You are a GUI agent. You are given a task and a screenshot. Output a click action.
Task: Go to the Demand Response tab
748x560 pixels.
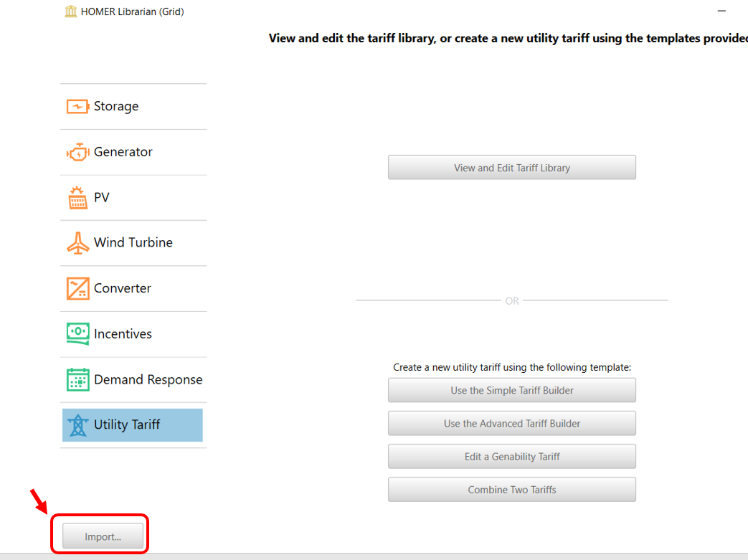click(148, 379)
